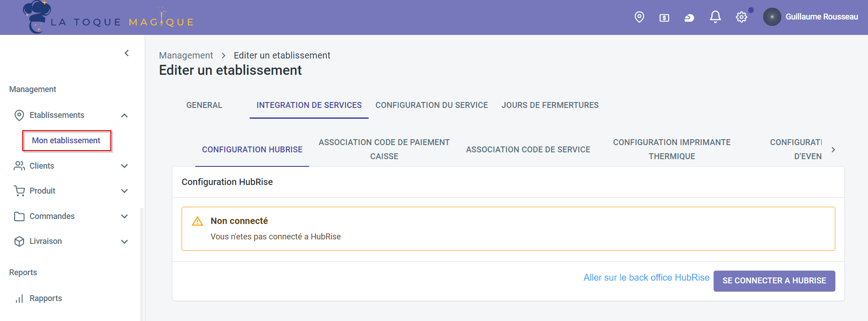Open the notifications bell
The width and height of the screenshot is (868, 321).
pyautogui.click(x=715, y=17)
